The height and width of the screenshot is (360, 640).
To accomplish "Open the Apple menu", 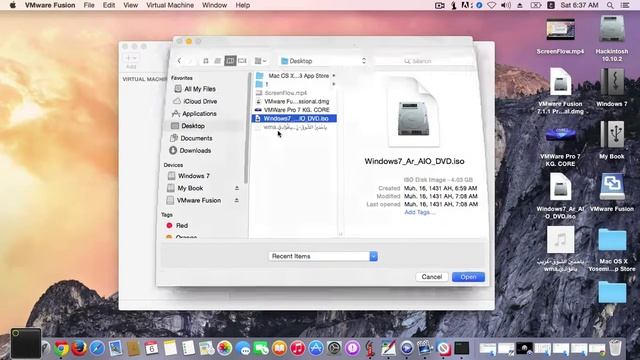I will (x=13, y=5).
